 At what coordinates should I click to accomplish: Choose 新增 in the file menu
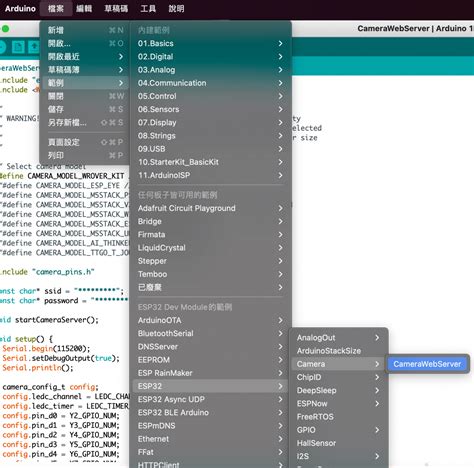coord(85,30)
